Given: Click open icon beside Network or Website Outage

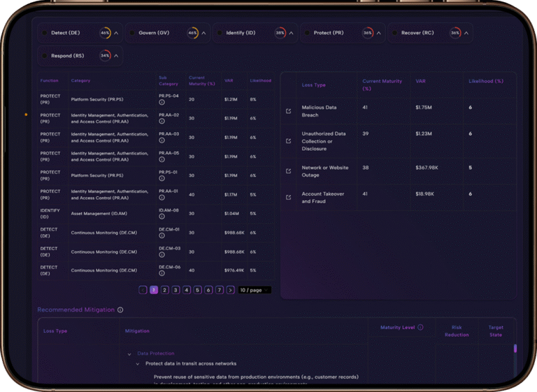Looking at the screenshot, I should point(289,171).
